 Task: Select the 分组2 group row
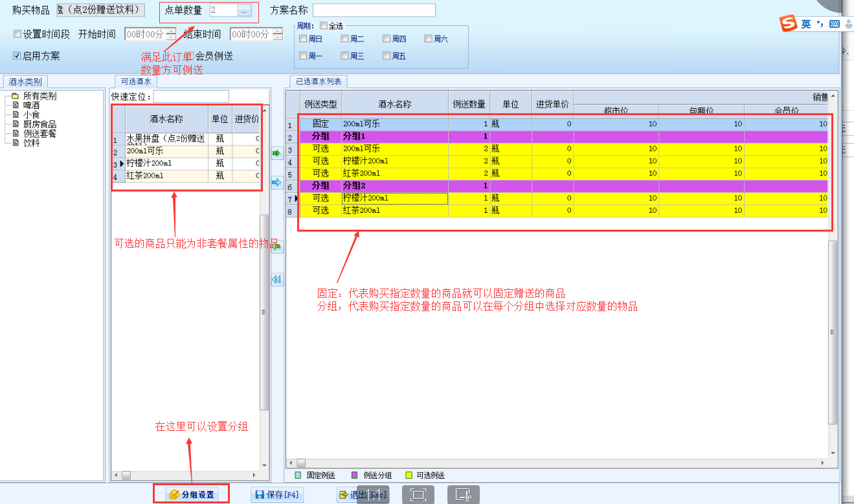pyautogui.click(x=557, y=186)
